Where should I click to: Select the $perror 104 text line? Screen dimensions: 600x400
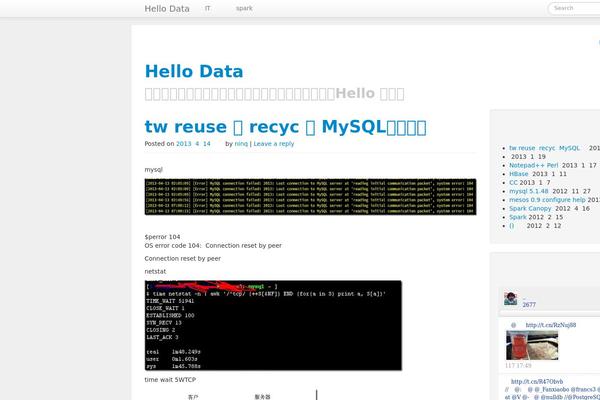click(162, 237)
